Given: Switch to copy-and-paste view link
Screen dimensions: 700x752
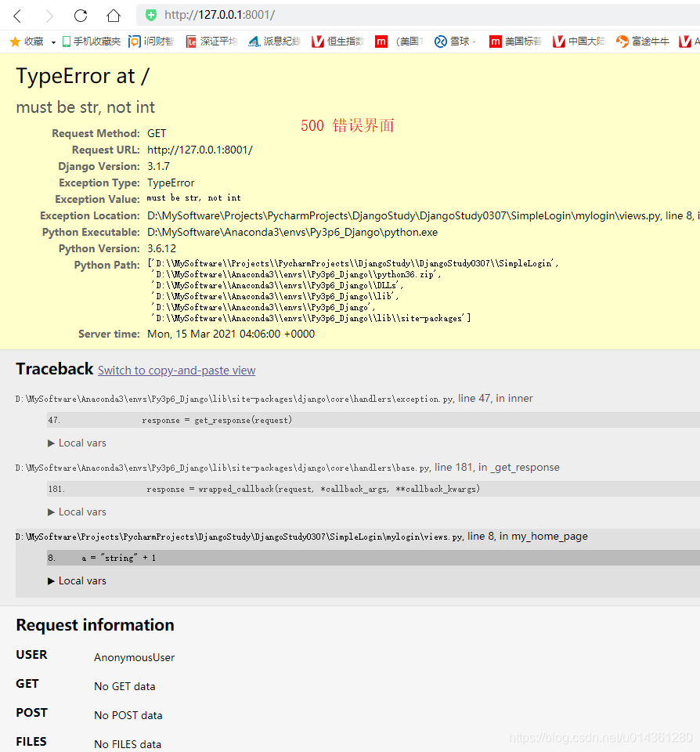Looking at the screenshot, I should [176, 371].
